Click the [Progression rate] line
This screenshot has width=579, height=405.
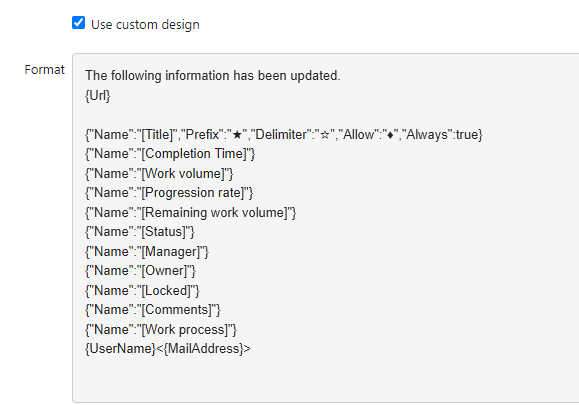(x=169, y=193)
